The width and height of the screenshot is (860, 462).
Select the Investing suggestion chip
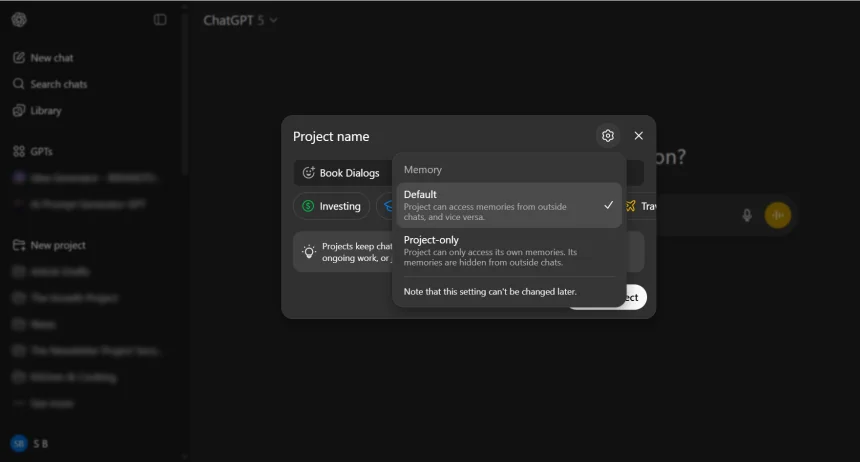coord(331,206)
